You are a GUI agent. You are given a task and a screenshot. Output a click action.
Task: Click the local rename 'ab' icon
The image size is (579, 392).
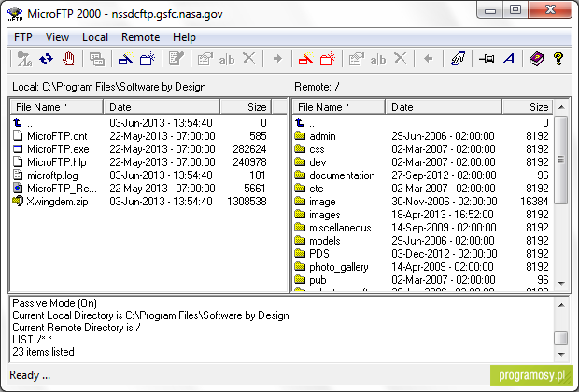click(227, 60)
